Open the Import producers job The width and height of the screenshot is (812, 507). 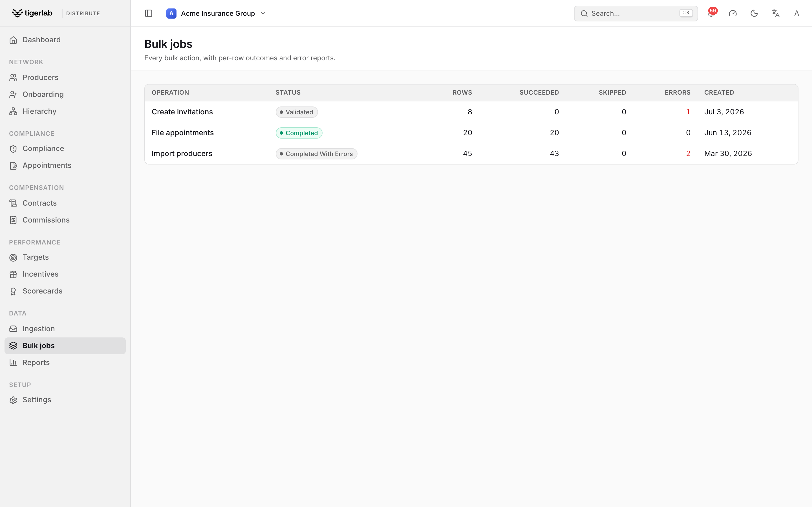point(471,154)
